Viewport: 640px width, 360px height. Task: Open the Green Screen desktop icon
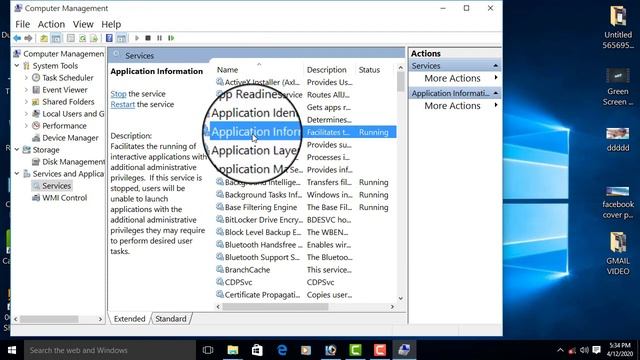pos(618,87)
